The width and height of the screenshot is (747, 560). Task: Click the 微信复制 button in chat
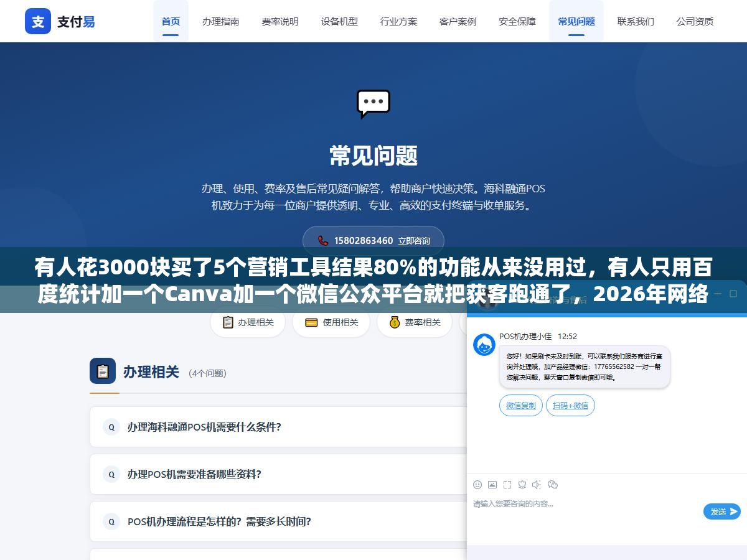pos(521,405)
